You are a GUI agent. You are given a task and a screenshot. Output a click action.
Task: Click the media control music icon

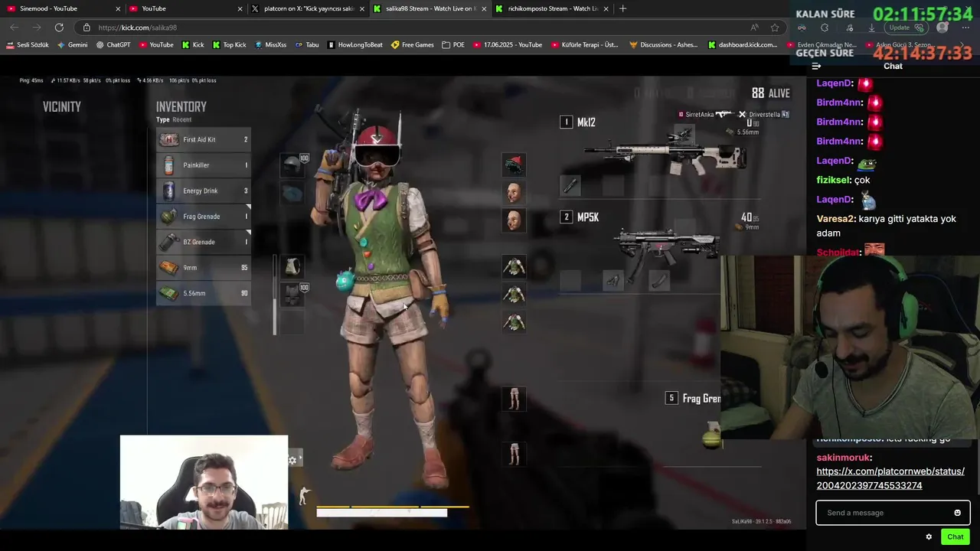click(x=848, y=28)
